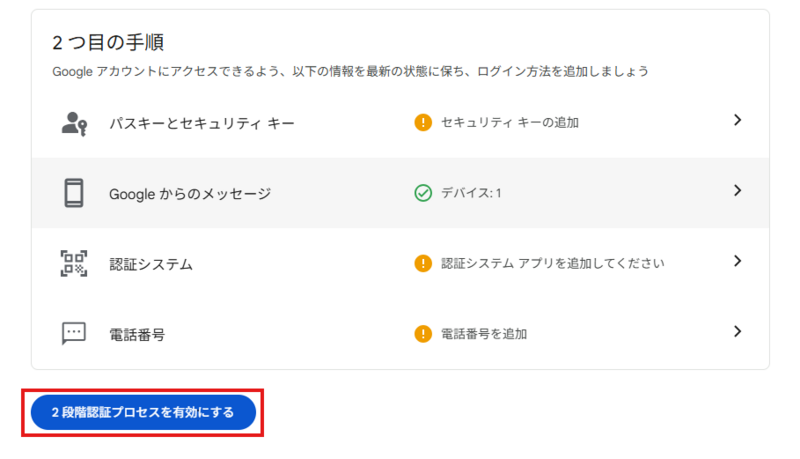Viewport: 800px width, 459px height.
Task: Open the Google からのメッセージ row chevron
Action: [737, 191]
